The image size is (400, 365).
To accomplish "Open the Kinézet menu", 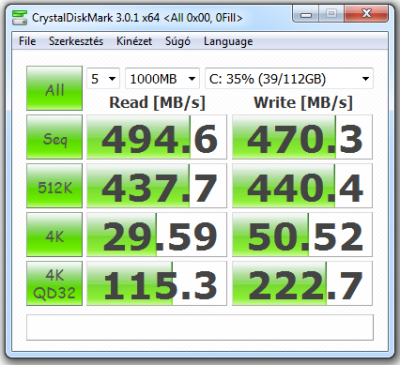I will pos(134,41).
